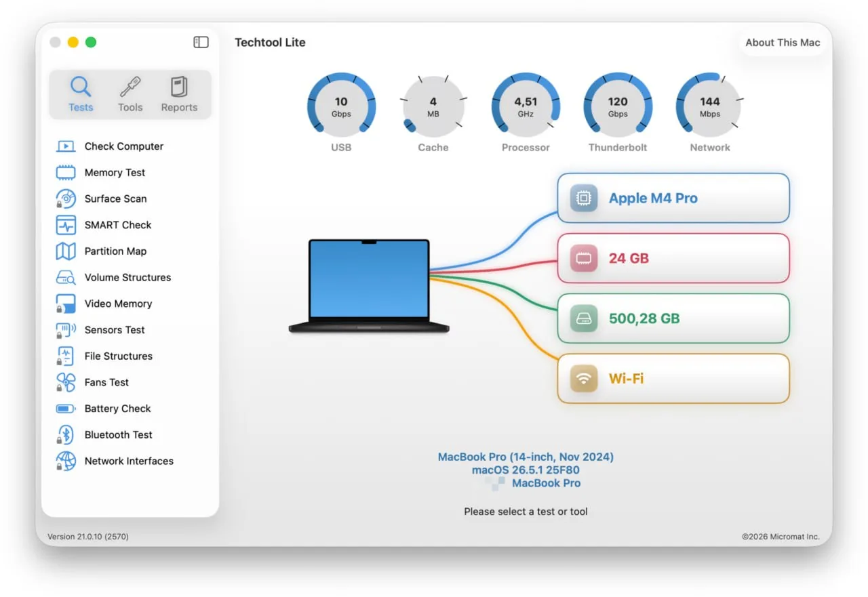This screenshot has width=868, height=597.
Task: Open the Reports tab
Action: coord(179,95)
